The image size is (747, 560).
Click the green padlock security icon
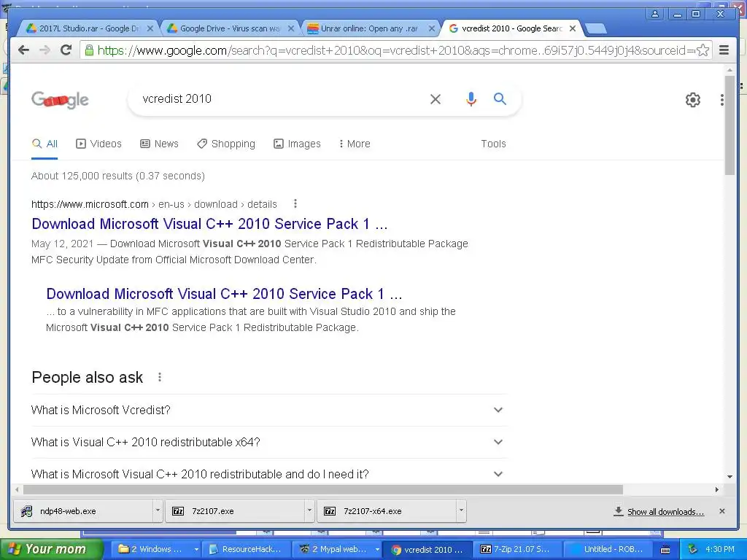tap(89, 50)
